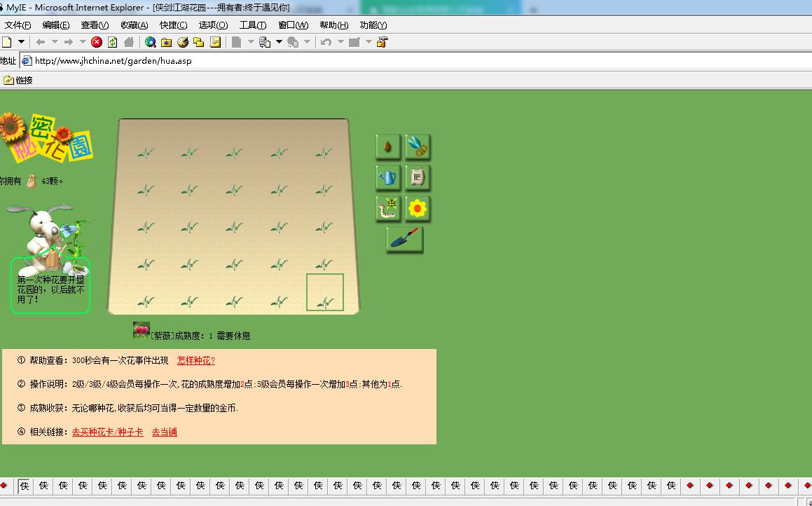Screen dimensions: 812x506
Task: Pick the pruning shears tool
Action: [418, 147]
